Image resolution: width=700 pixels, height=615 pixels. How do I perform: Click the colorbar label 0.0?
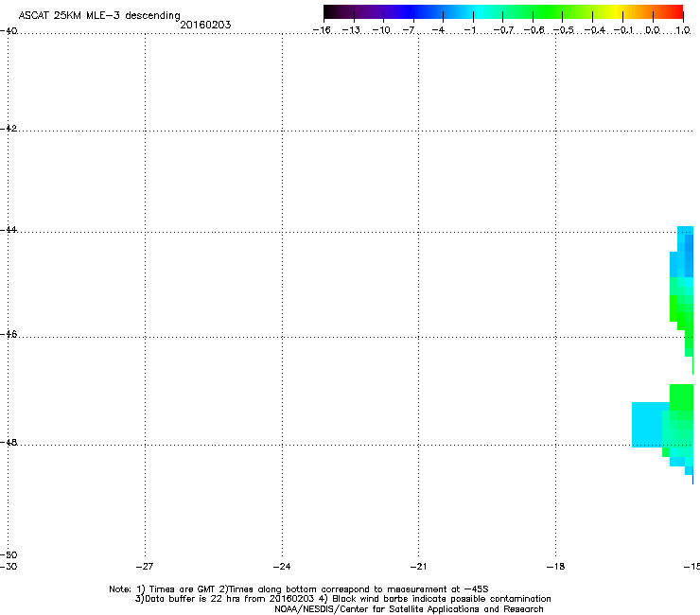point(653,30)
